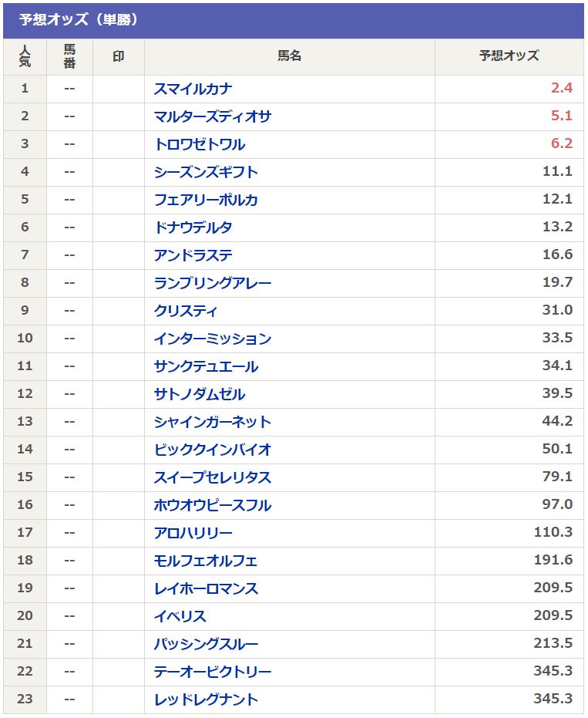Screen dimensions: 588x718
Task: Click the モルフェオルフェ link
Action: tap(206, 561)
